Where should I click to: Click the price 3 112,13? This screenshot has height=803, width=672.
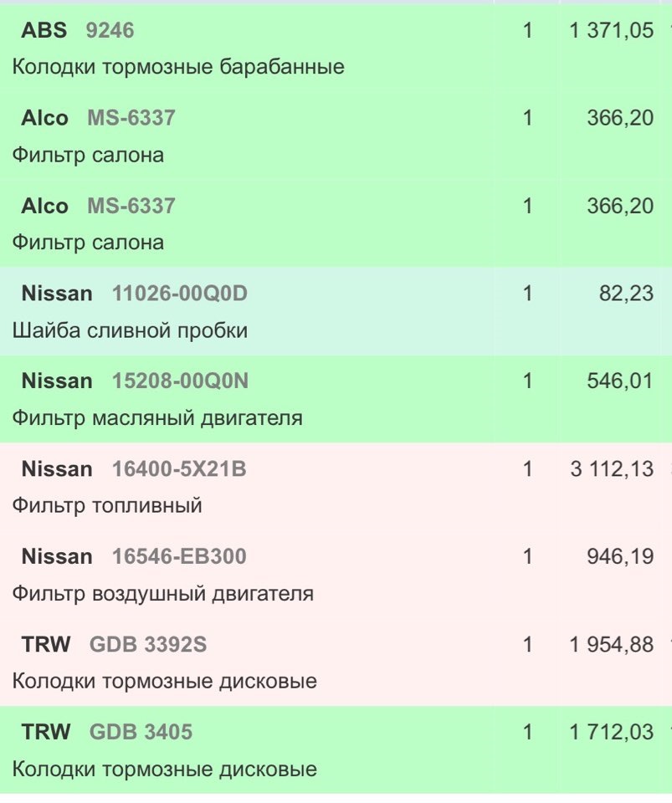pos(612,469)
